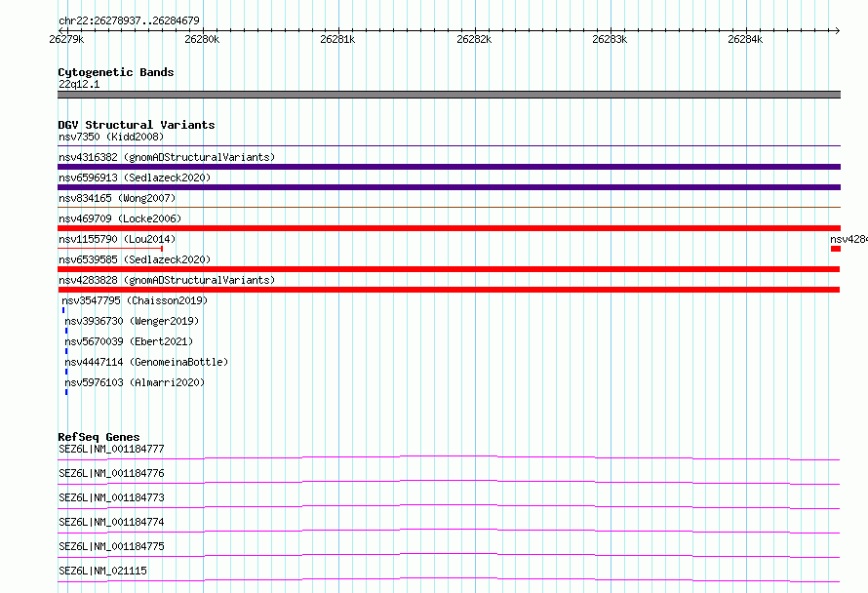The height and width of the screenshot is (593, 868).
Task: Click the 26284k ruler tick label
Action: pyautogui.click(x=745, y=39)
